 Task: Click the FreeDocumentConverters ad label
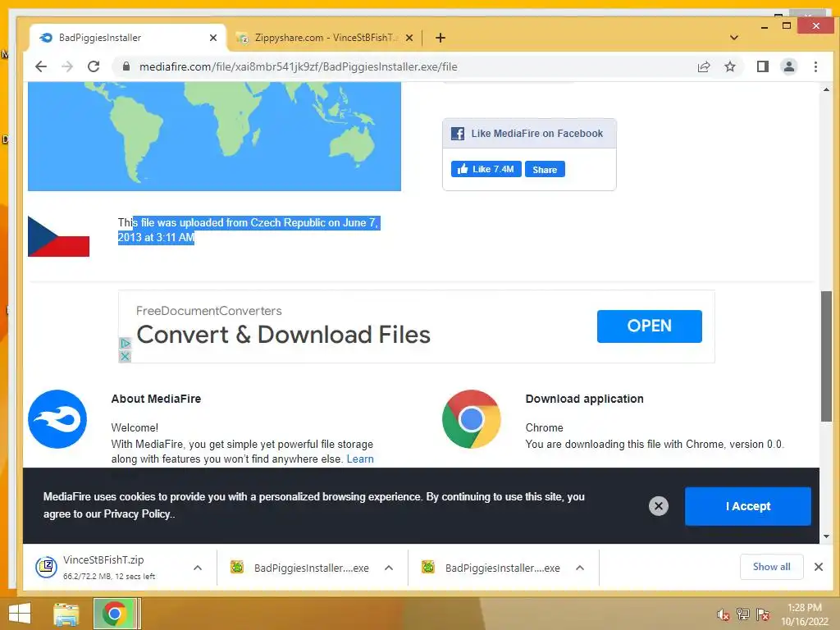(209, 311)
